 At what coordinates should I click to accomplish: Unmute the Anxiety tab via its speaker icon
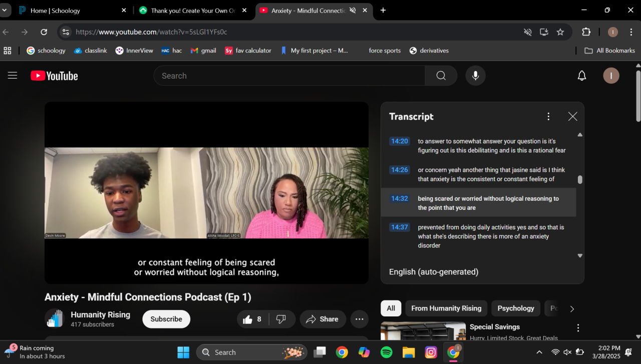pos(353,11)
